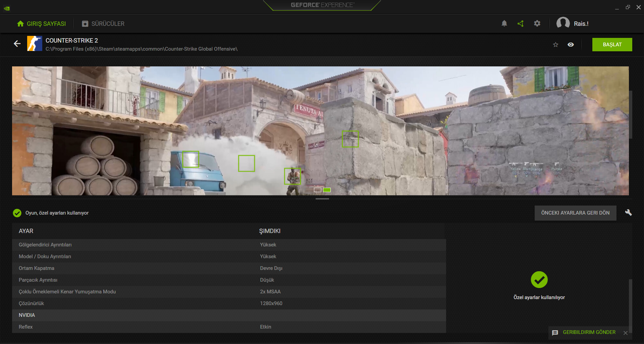Select the second screenshot page indicator
This screenshot has height=344, width=644.
coord(327,190)
